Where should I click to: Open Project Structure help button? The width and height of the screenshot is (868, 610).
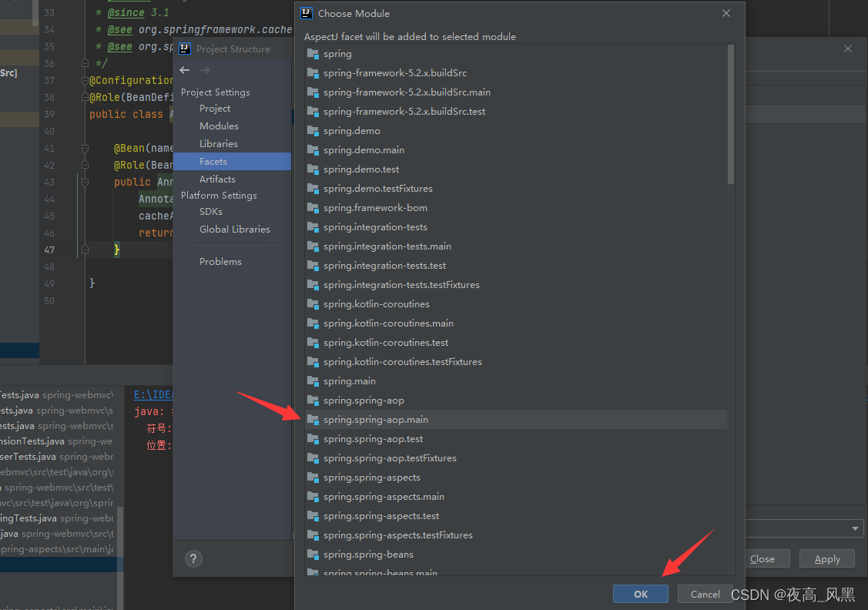coord(193,558)
